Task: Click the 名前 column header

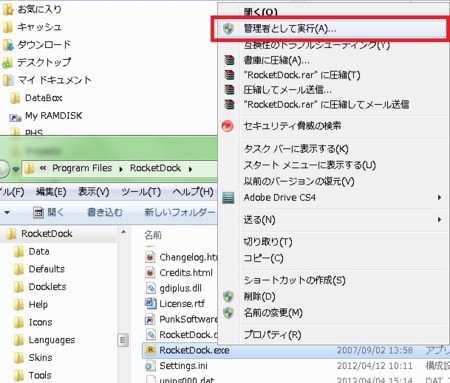Action: pos(153,235)
